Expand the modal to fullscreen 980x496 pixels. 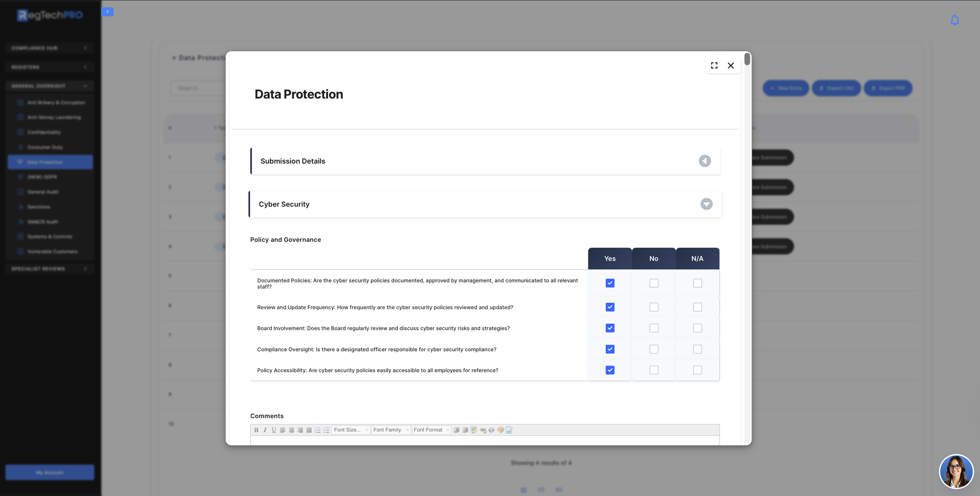coord(714,65)
